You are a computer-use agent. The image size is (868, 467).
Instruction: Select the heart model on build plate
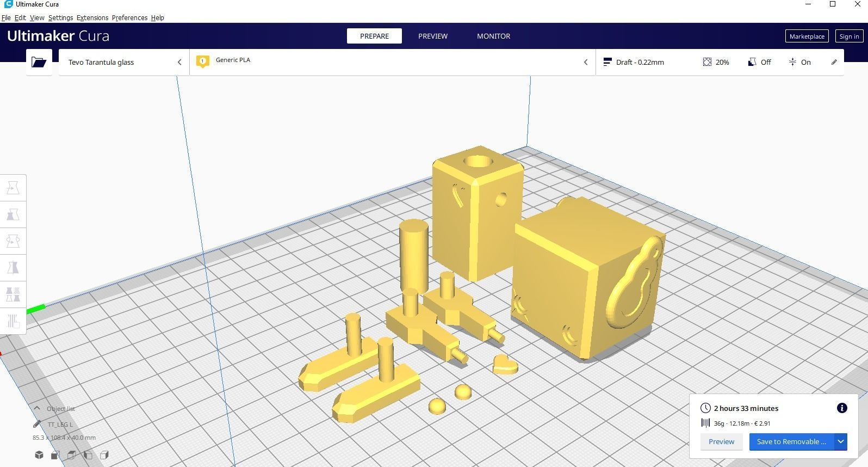tap(505, 364)
